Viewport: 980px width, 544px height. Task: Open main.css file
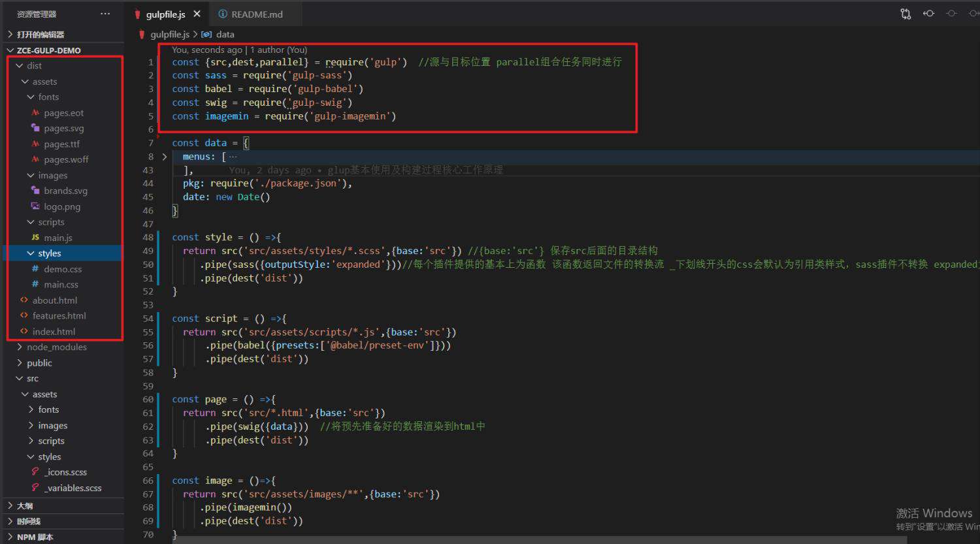pyautogui.click(x=62, y=285)
